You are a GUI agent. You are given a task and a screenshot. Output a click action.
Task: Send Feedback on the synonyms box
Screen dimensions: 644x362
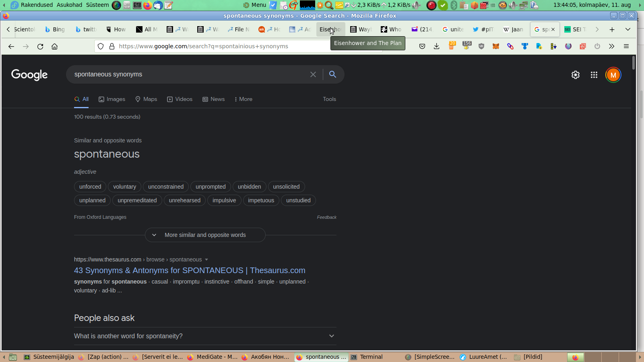[x=326, y=217]
